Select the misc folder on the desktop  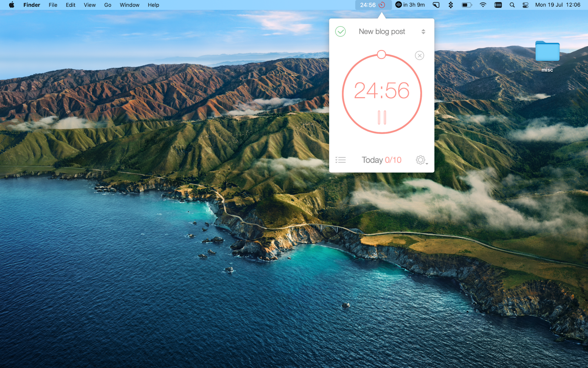click(547, 56)
